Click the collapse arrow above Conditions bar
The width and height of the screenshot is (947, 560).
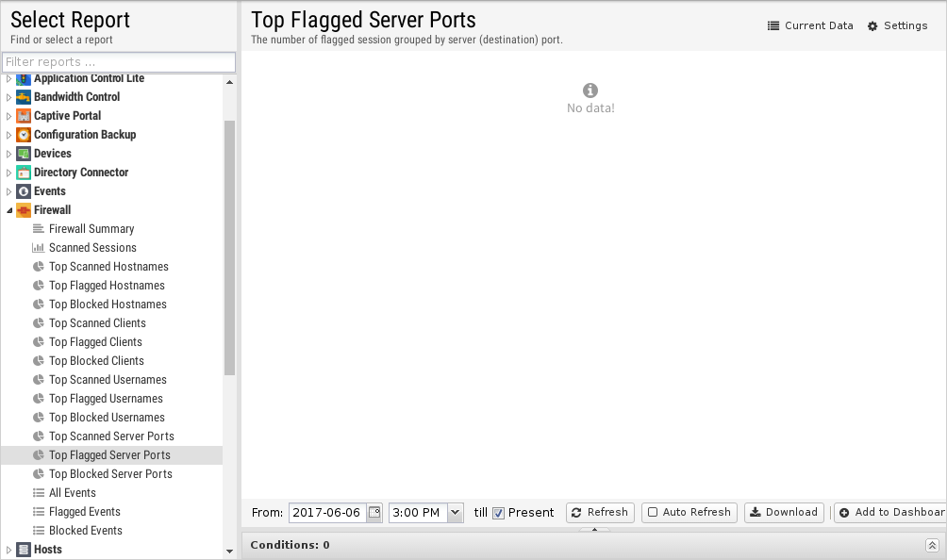pos(594,529)
